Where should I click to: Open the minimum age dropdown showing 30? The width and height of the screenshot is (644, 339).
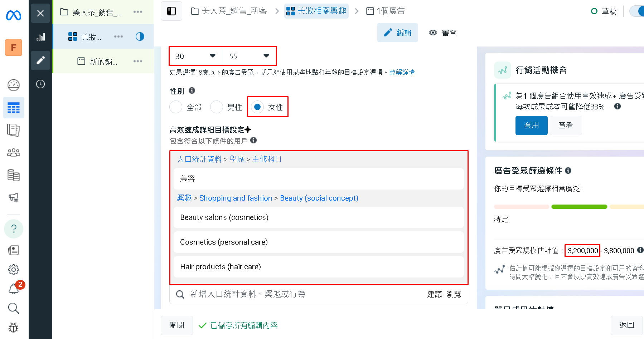click(x=196, y=56)
